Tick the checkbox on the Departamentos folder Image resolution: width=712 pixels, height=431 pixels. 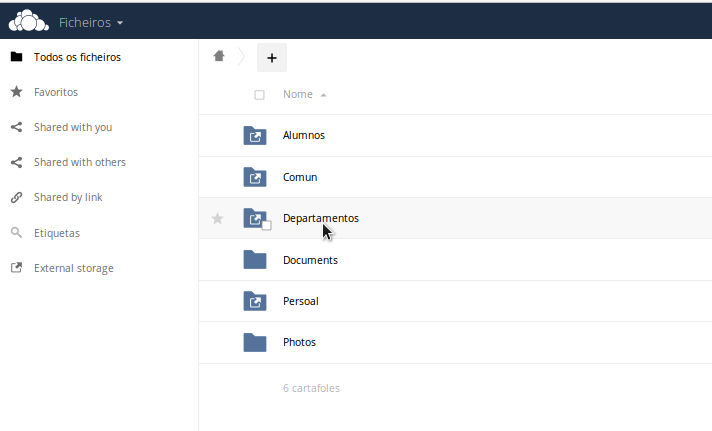267,225
